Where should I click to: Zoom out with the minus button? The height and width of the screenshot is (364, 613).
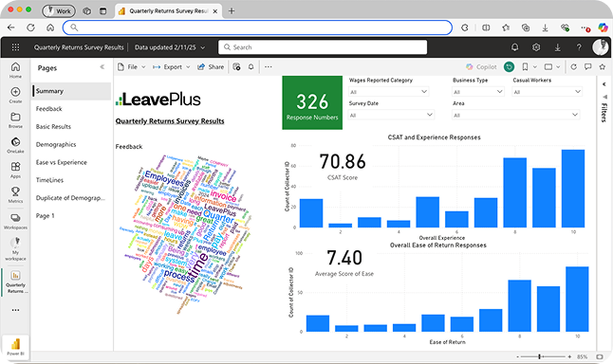coord(517,356)
